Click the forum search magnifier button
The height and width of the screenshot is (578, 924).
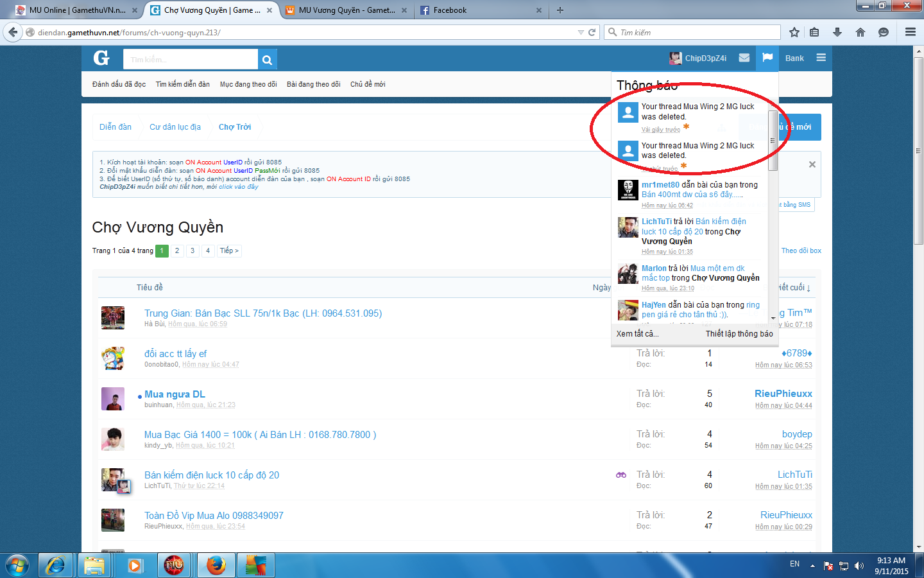267,60
